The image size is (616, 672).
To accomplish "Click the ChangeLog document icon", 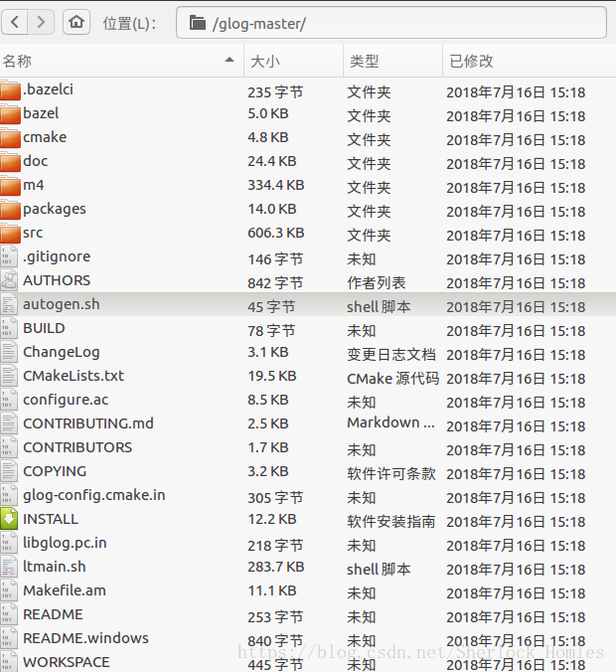I will click(9, 352).
